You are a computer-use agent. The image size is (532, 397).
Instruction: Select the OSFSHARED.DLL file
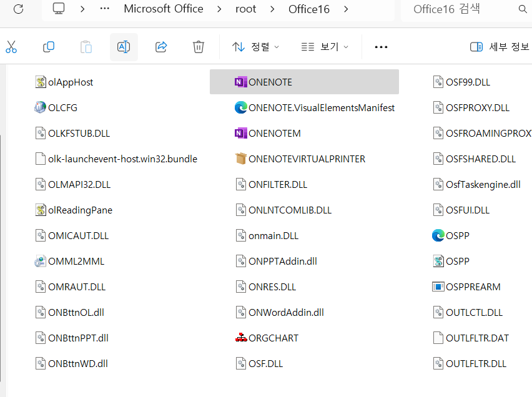tap(475, 159)
